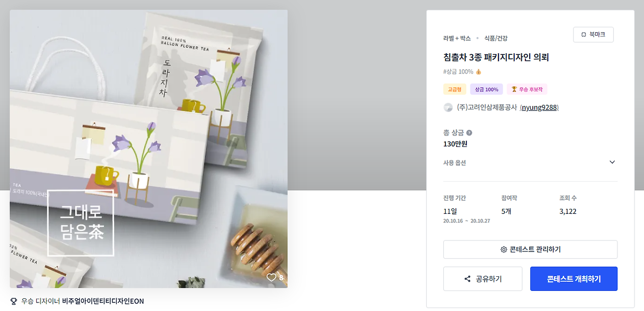Image resolution: width=644 pixels, height=311 pixels.
Task: Click the #상금 100% hashtag
Action: click(x=458, y=72)
